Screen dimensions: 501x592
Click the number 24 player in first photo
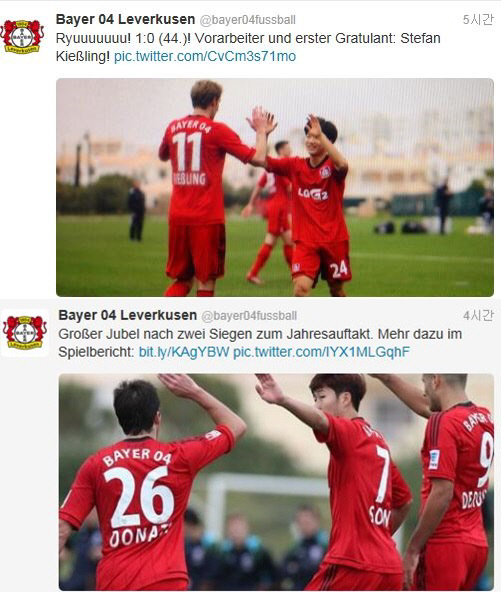(319, 206)
